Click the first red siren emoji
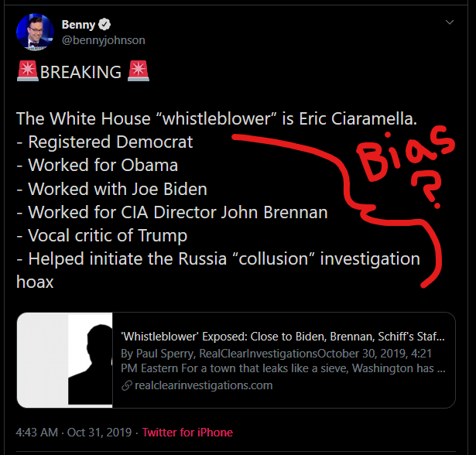Viewport: 476px width, 455px height. tap(28, 71)
